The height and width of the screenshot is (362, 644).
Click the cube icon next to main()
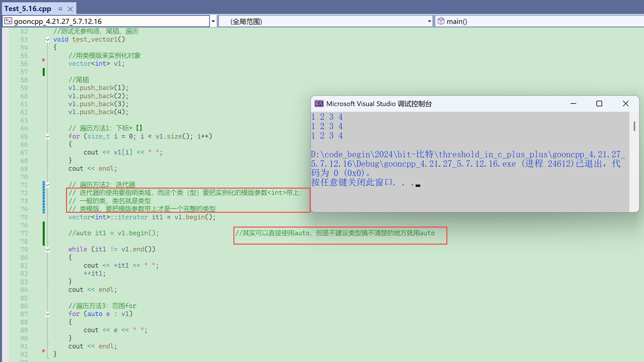(441, 21)
